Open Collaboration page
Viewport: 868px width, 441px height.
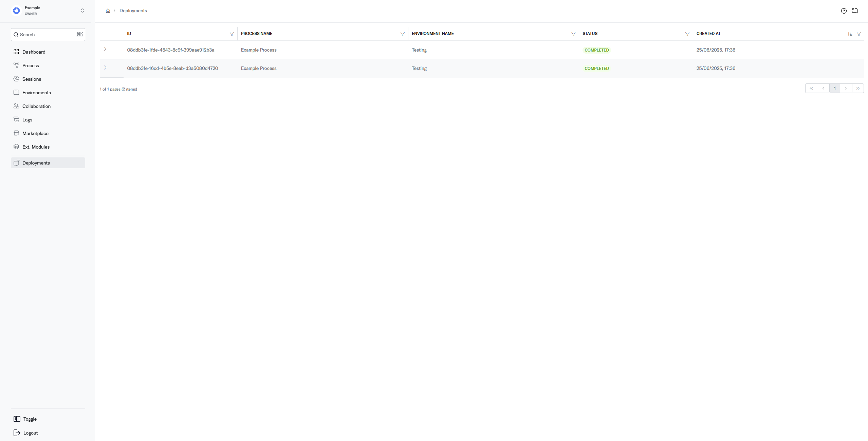(x=48, y=106)
